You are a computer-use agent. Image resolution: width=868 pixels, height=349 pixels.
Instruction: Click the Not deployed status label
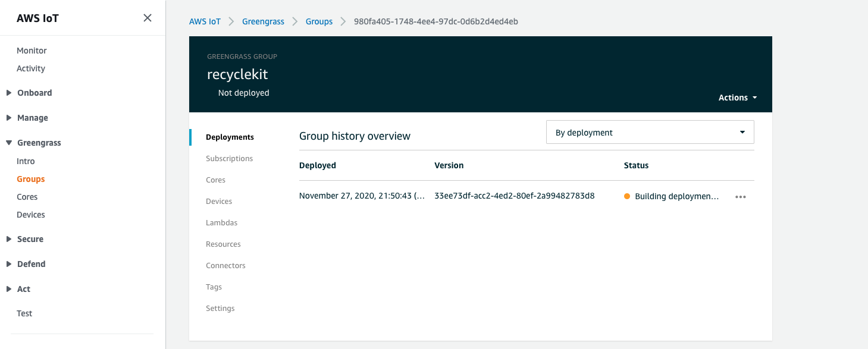click(244, 93)
